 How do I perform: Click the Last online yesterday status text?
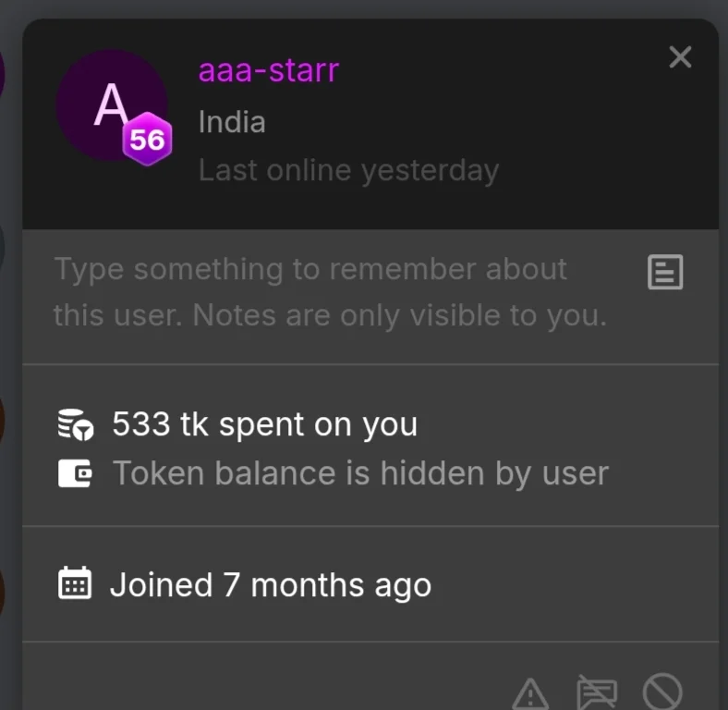(348, 170)
